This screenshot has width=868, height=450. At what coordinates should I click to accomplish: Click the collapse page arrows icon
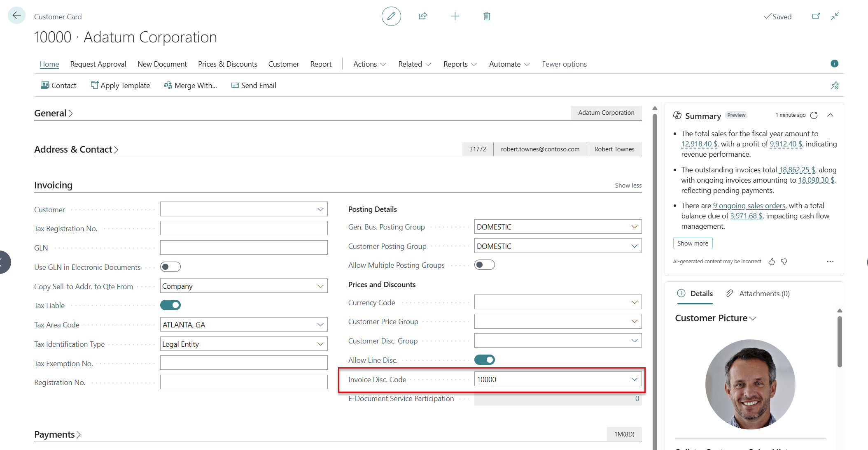click(835, 16)
